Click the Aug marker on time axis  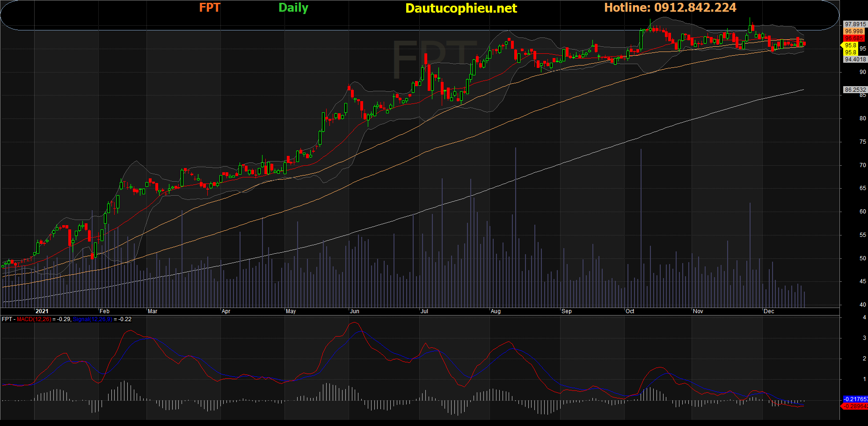click(496, 311)
